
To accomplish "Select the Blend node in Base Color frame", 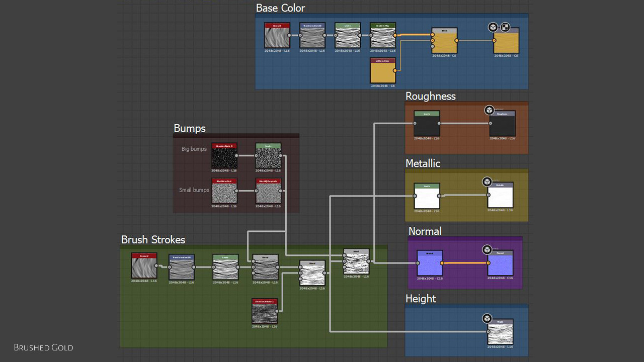I will [444, 41].
